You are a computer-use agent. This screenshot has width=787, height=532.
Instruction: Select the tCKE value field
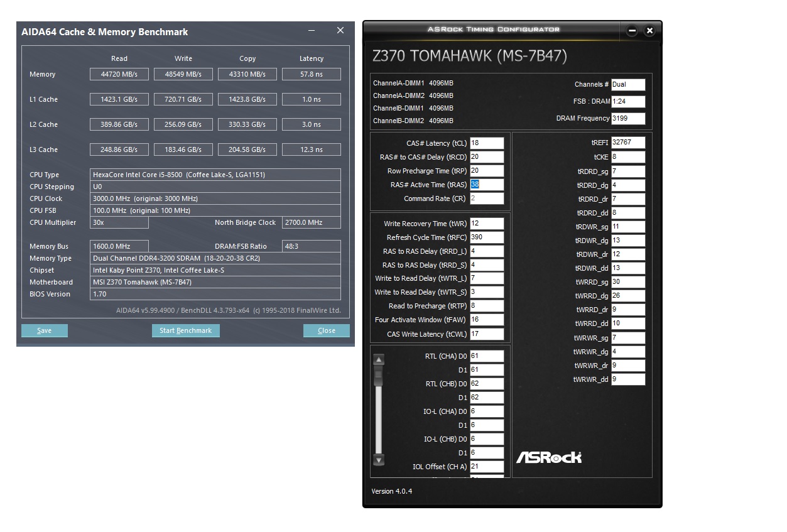coord(628,157)
